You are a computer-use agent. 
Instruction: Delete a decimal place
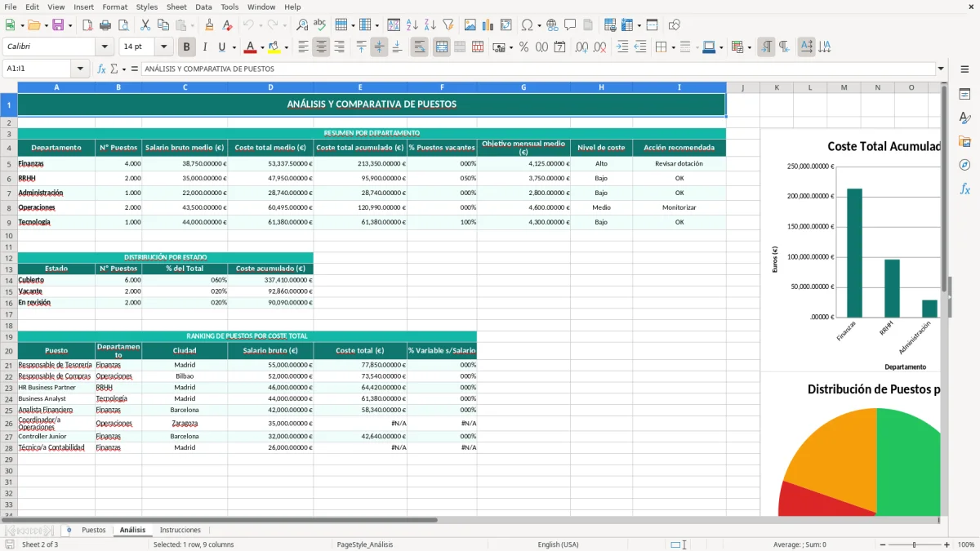pyautogui.click(x=599, y=47)
